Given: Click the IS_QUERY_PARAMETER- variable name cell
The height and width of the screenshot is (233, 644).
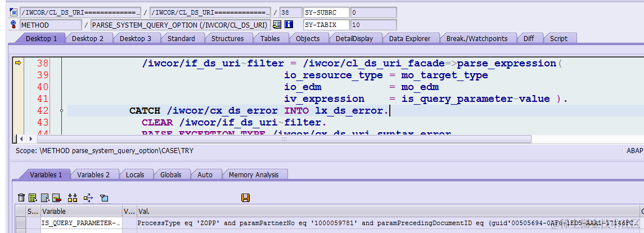Looking at the screenshot, I should pos(82,223).
